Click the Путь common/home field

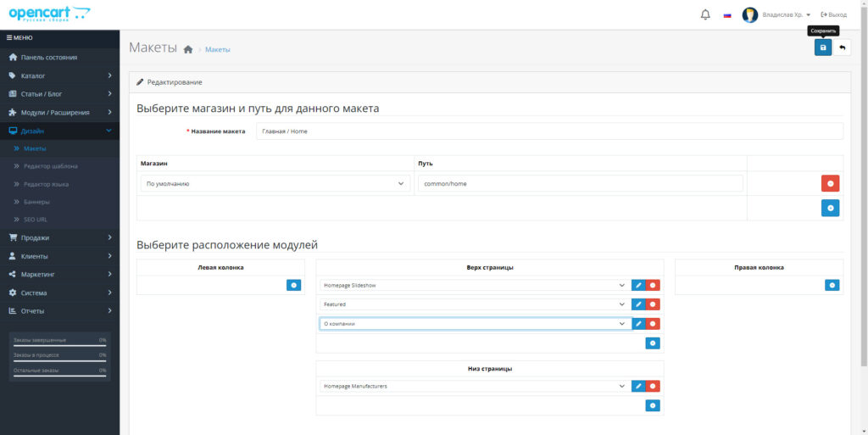580,184
